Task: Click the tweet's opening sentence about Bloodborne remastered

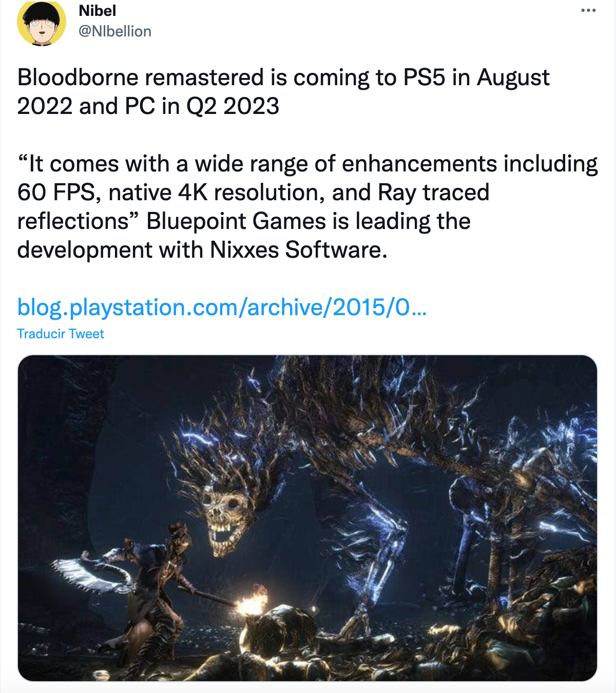Action: 283,78
